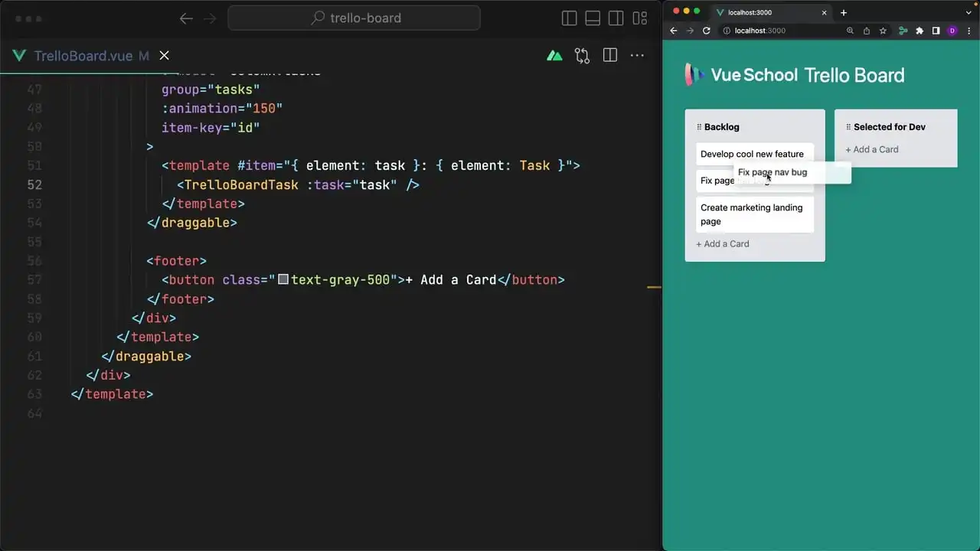The height and width of the screenshot is (551, 980).
Task: Click the class attribute on the button line
Action: coord(310,279)
